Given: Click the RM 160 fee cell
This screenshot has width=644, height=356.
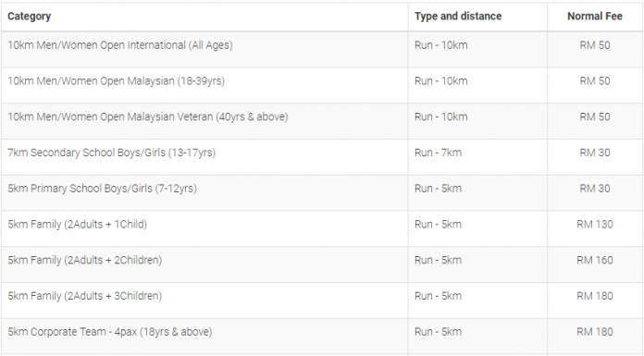Looking at the screenshot, I should [595, 260].
